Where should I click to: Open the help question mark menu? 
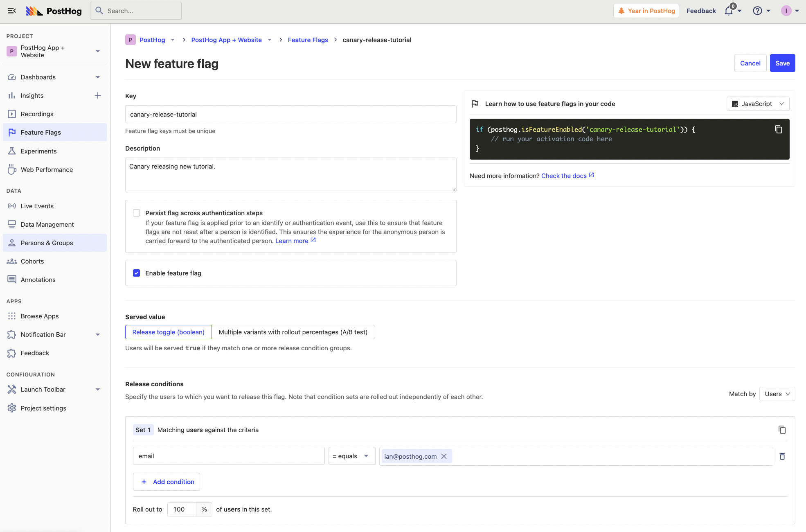click(757, 11)
